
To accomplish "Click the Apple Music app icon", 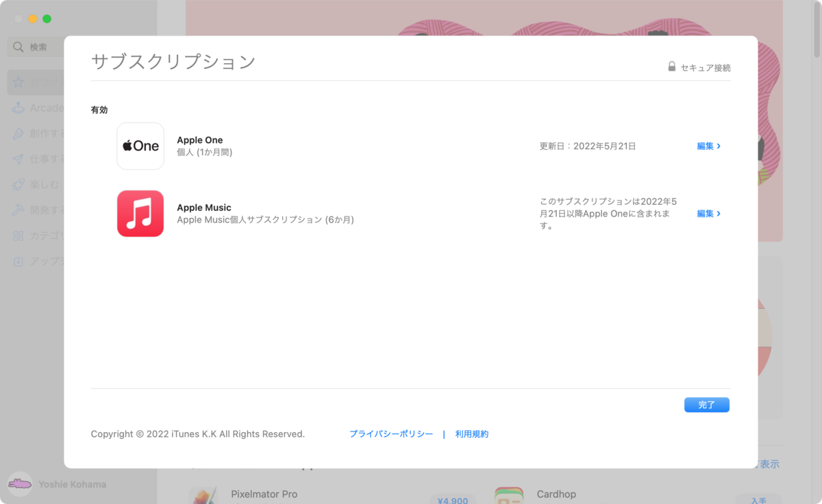I will point(140,214).
